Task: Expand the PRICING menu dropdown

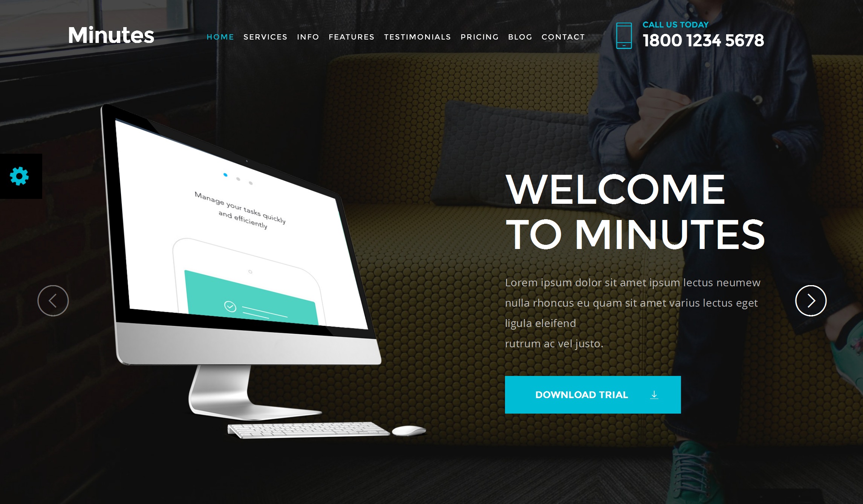Action: click(479, 37)
